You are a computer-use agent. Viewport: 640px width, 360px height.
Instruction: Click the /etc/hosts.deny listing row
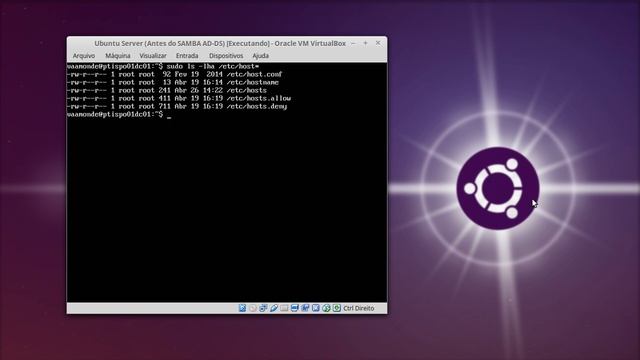coord(177,107)
